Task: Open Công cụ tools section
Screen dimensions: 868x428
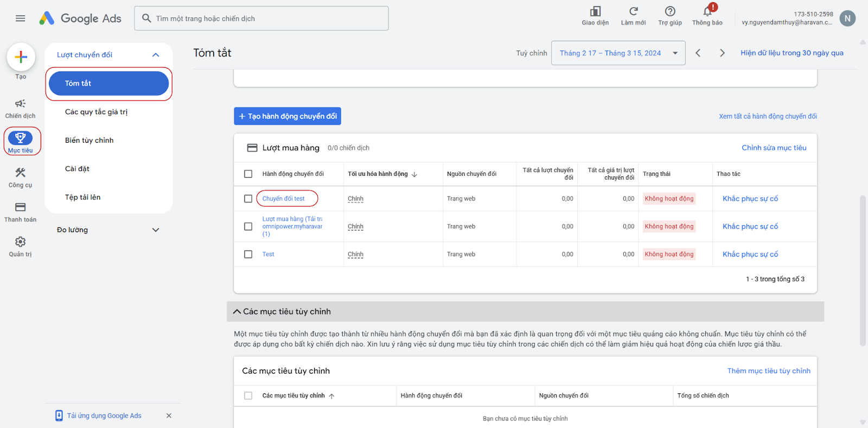Action: coord(21,177)
